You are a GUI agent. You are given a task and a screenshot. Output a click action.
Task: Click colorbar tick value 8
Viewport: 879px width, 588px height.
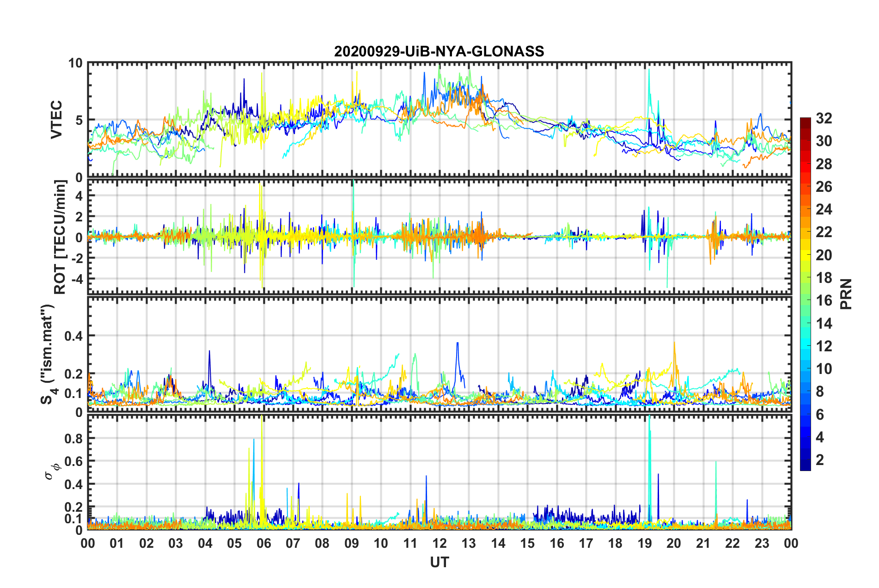coord(820,392)
